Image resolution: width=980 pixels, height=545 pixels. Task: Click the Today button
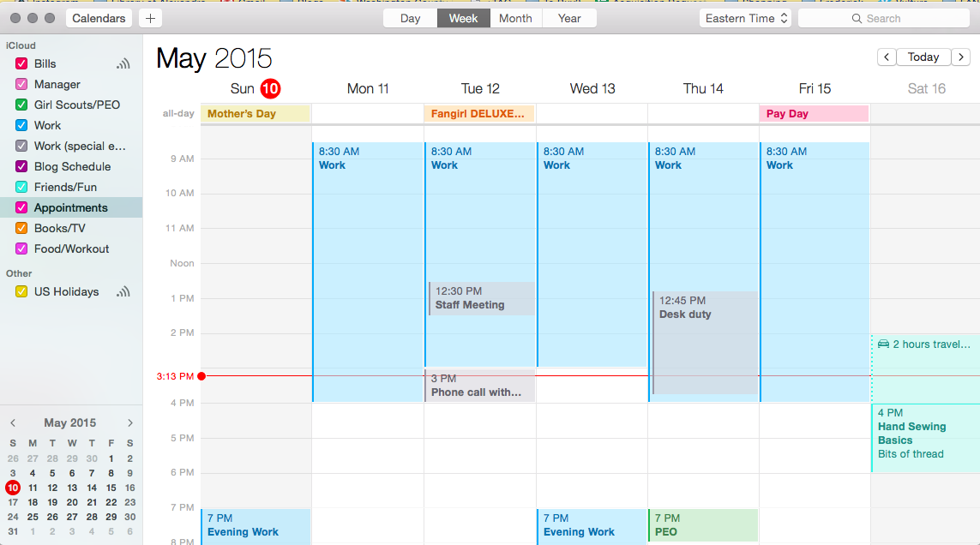tap(923, 57)
